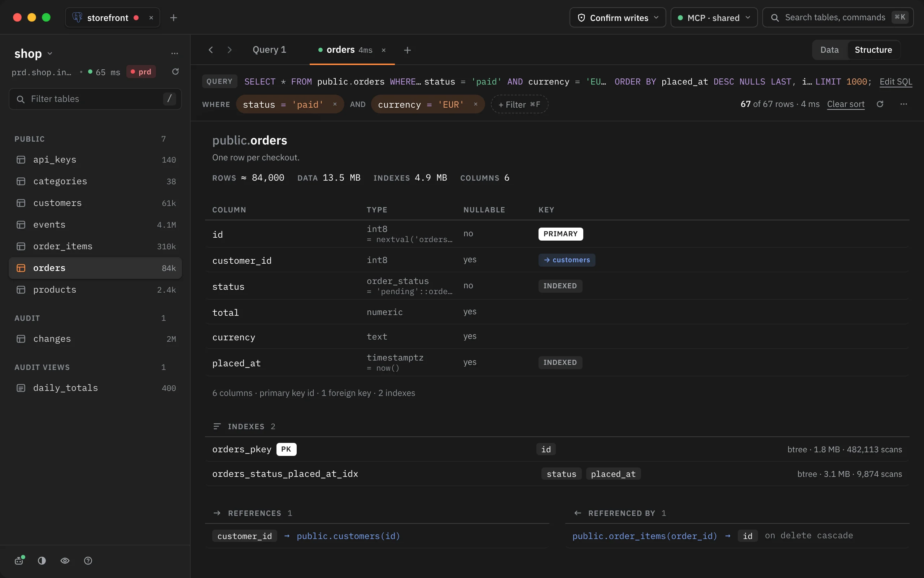This screenshot has width=924, height=578.
Task: Reload results using the refresh icon near Clear sort
Action: pos(880,104)
